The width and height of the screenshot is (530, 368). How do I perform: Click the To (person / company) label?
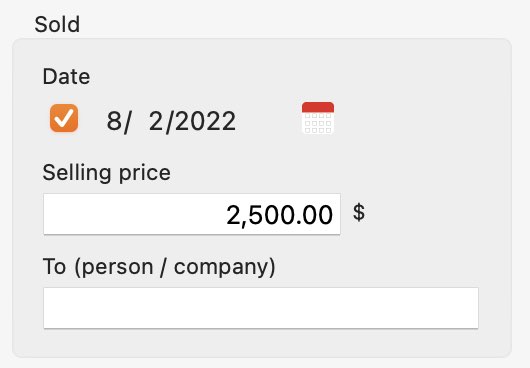click(159, 267)
